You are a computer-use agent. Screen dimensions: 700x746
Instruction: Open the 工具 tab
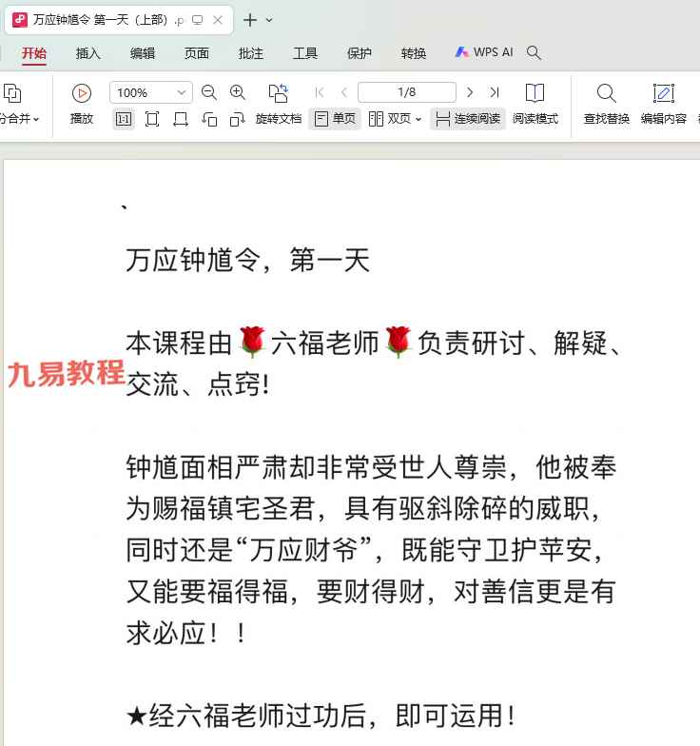tap(305, 53)
